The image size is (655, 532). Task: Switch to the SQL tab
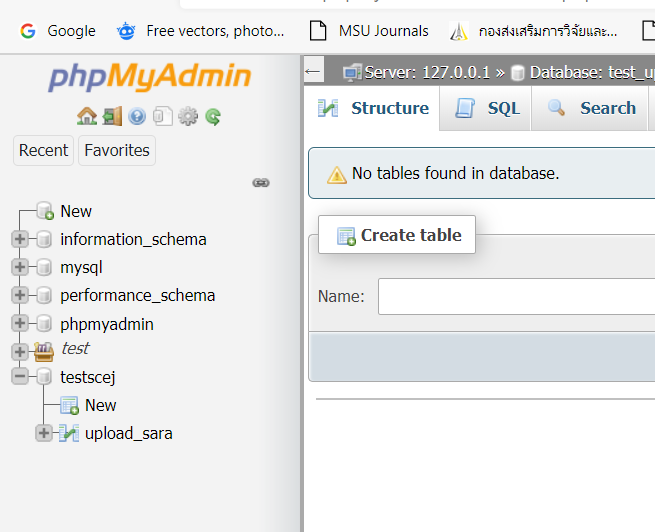coord(485,108)
